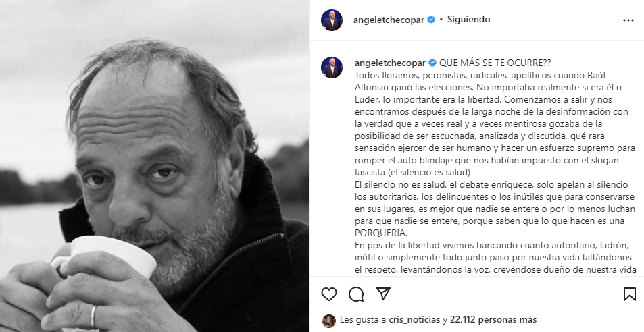This screenshot has width=644, height=332.
Task: View the 22,112 personas más likes list
Action: 493,320
